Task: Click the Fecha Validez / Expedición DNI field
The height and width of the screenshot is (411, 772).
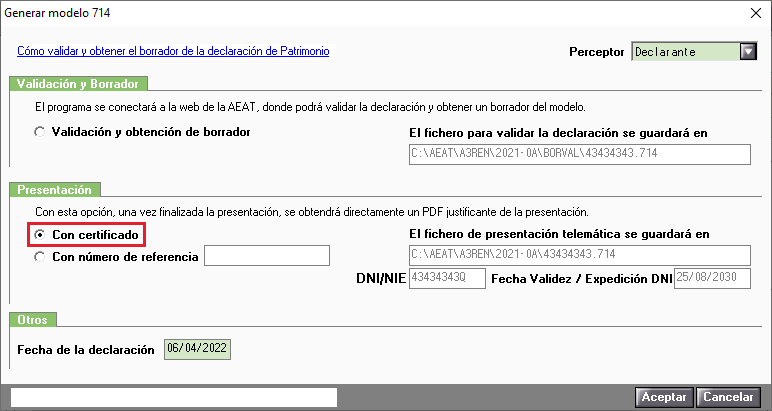Action: point(712,278)
